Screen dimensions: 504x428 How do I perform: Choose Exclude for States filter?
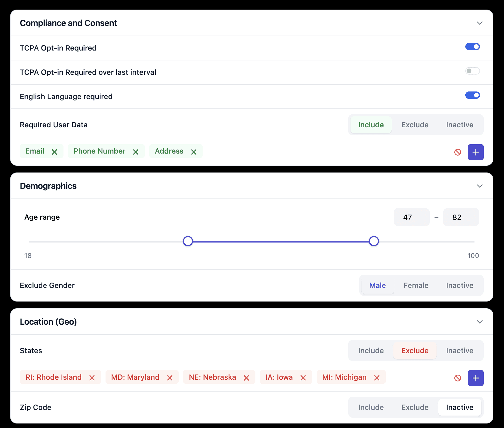pos(415,351)
